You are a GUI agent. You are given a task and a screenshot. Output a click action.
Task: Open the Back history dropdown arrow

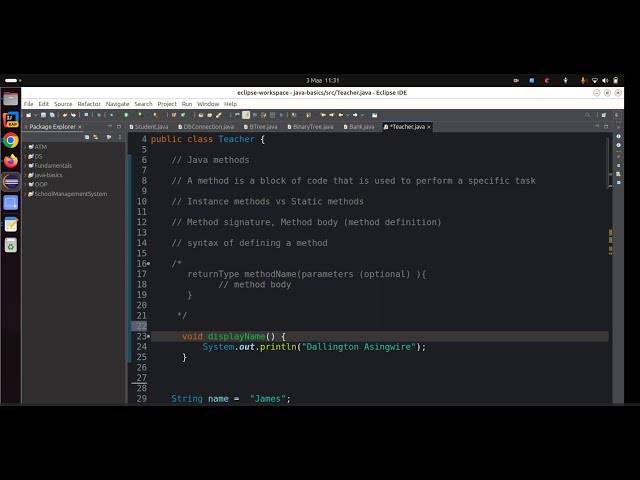348,115
